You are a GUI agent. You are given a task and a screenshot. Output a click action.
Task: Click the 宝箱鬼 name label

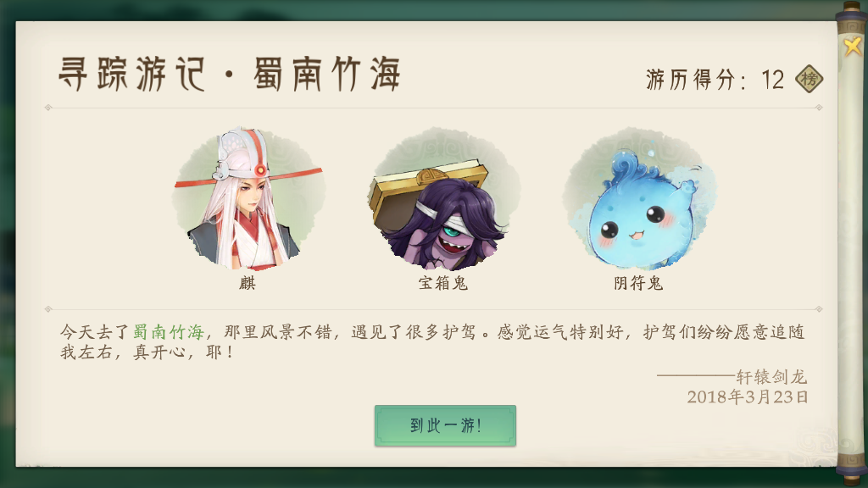click(443, 283)
